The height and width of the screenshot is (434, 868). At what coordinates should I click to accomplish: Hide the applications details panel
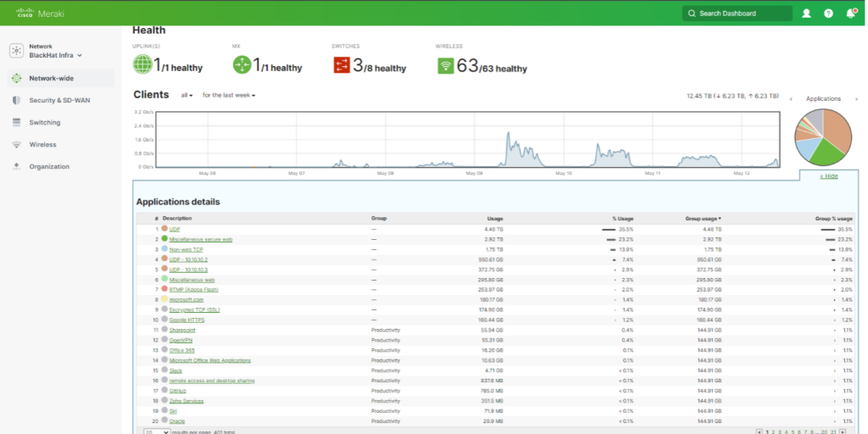coord(828,175)
